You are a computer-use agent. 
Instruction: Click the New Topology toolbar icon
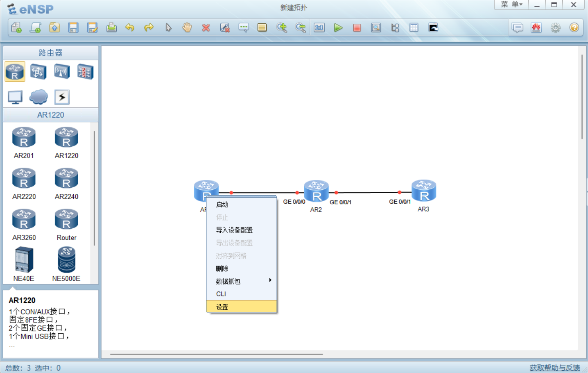coord(16,27)
